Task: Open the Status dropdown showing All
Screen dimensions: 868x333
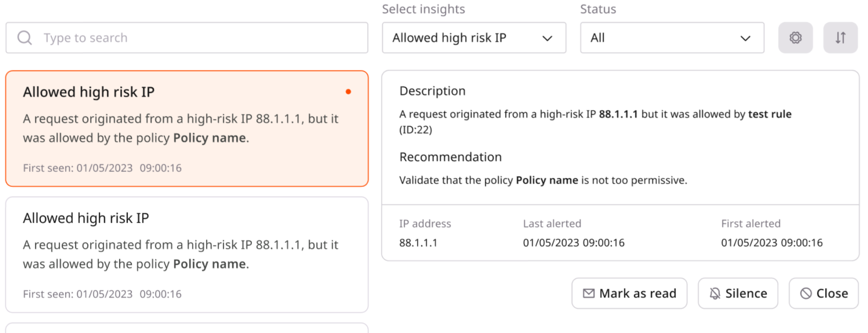Action: coord(672,38)
